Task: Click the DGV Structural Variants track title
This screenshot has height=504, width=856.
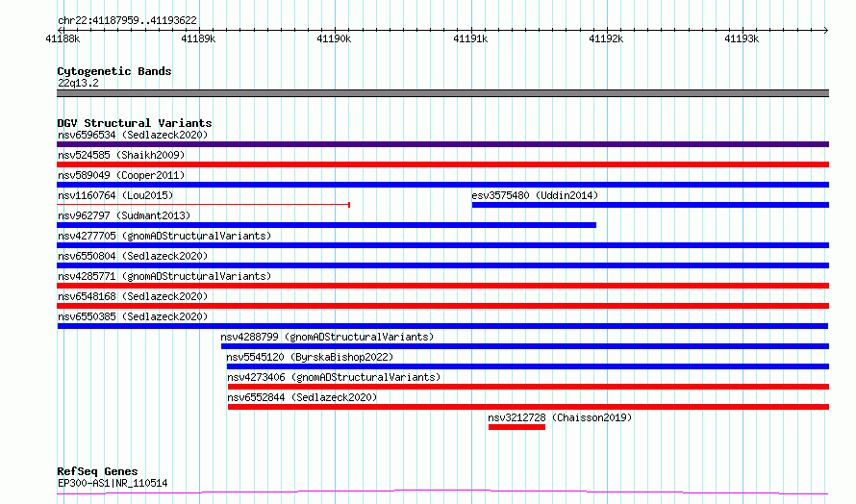Action: point(135,123)
